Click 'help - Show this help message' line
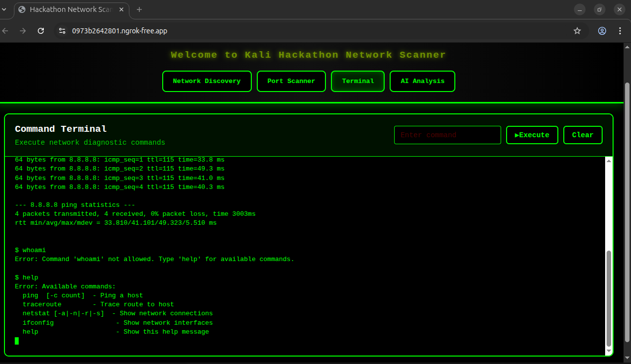 (x=115, y=332)
